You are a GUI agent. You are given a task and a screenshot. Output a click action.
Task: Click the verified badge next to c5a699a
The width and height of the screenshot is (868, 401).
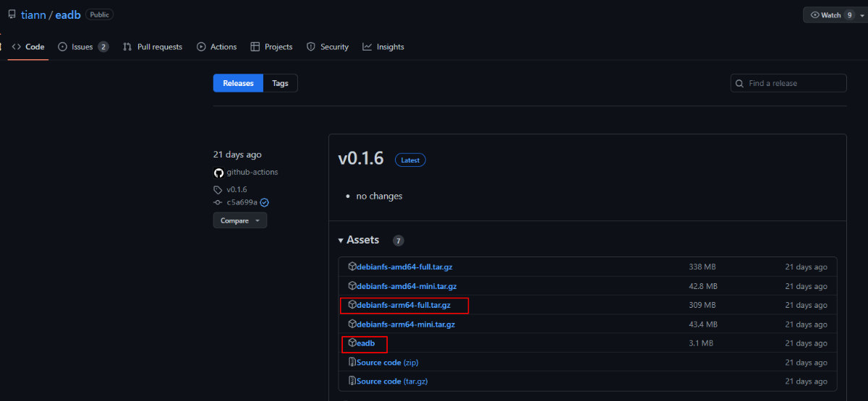click(265, 202)
